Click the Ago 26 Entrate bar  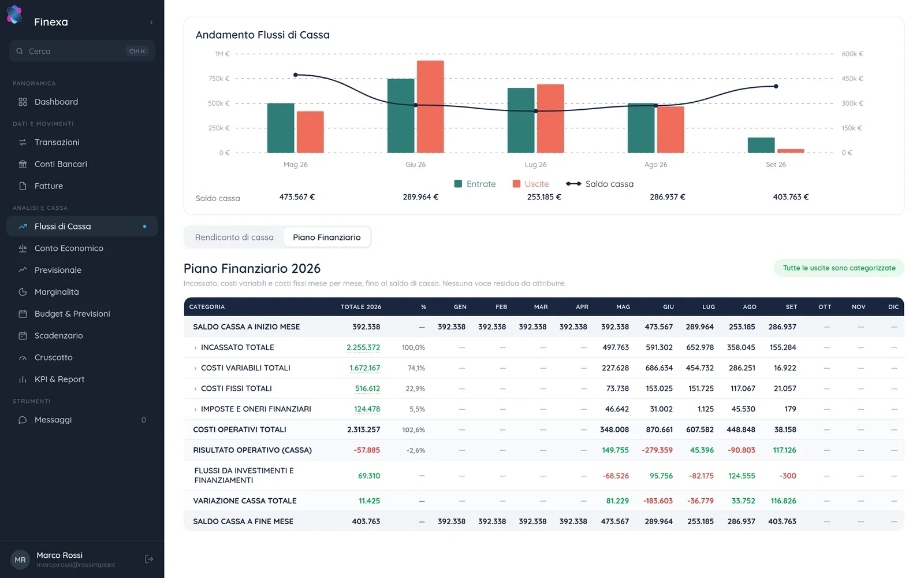pos(641,128)
